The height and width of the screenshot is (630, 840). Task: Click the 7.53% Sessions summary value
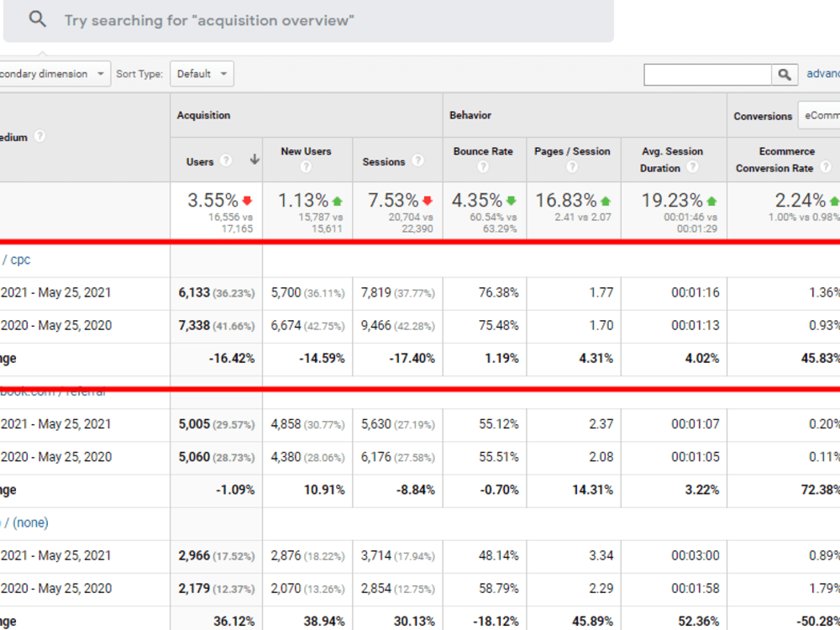(x=392, y=201)
